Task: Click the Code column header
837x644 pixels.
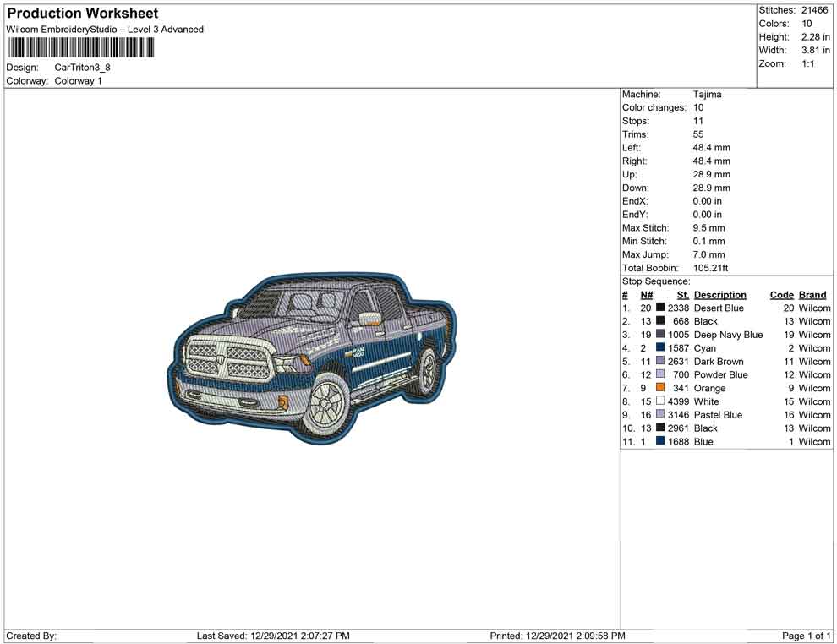Action: pos(781,294)
